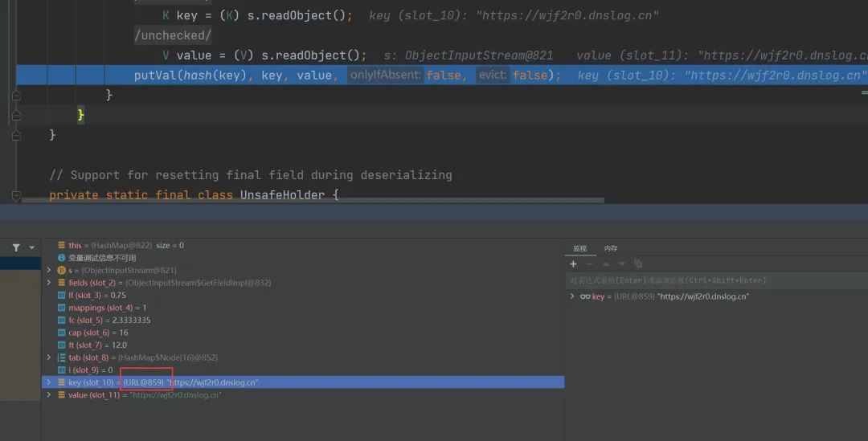Expand the key watch entry in 监视 panel
Image resolution: width=868 pixels, height=441 pixels.
(572, 296)
